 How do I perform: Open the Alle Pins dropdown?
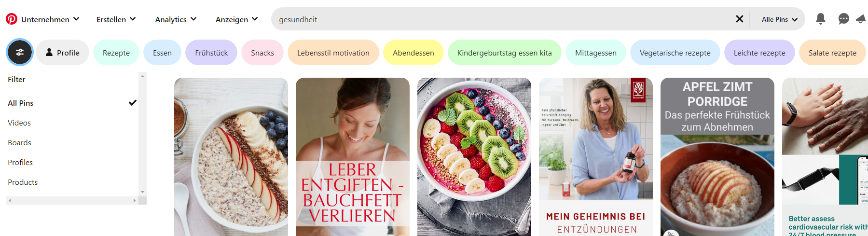(x=779, y=19)
